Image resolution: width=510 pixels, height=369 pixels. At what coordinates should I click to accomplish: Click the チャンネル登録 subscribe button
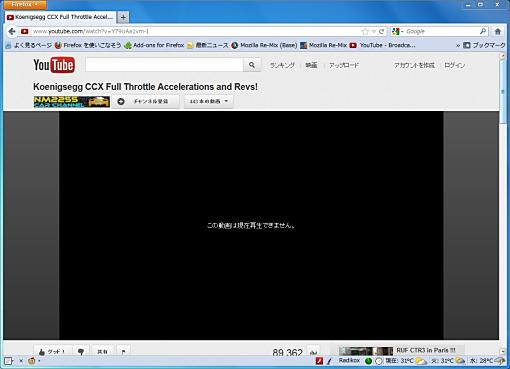point(145,101)
